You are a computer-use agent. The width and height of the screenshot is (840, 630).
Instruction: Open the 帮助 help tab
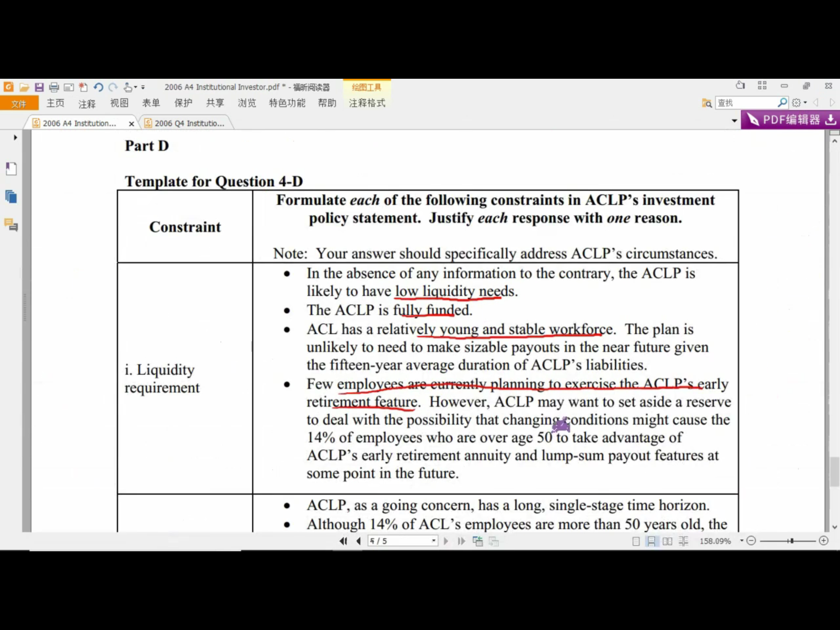point(327,103)
